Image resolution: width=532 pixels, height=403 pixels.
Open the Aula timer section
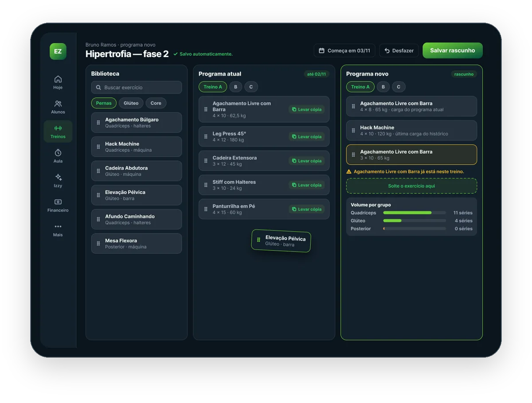click(x=58, y=156)
